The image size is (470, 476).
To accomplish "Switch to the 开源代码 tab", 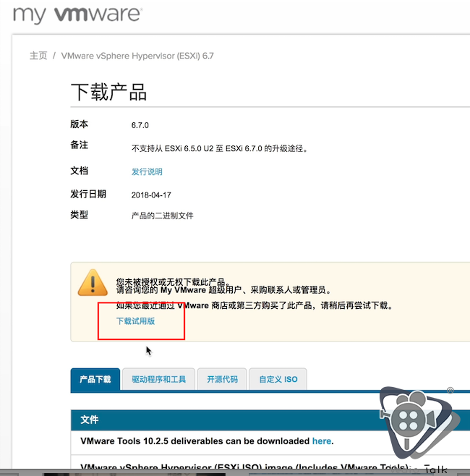I will 222,379.
